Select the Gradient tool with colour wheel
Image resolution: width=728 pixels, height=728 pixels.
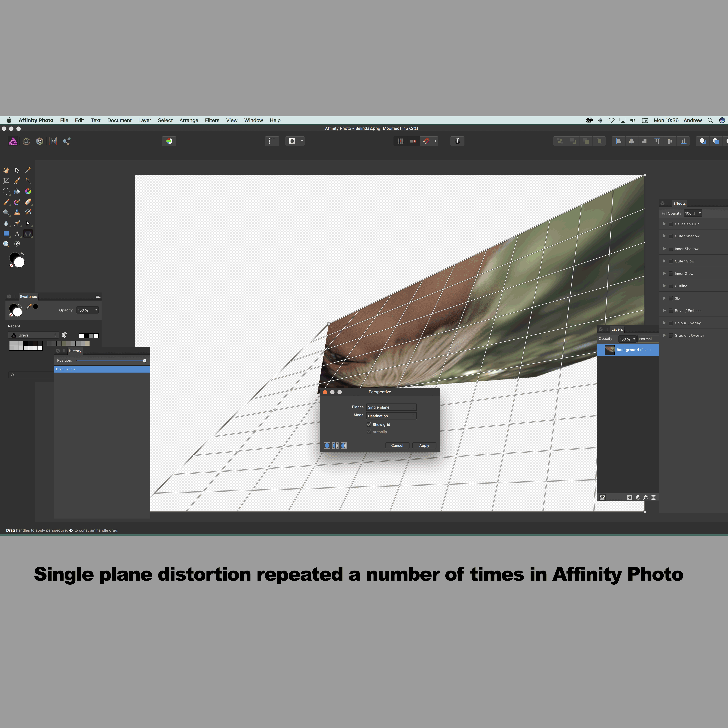click(x=28, y=191)
